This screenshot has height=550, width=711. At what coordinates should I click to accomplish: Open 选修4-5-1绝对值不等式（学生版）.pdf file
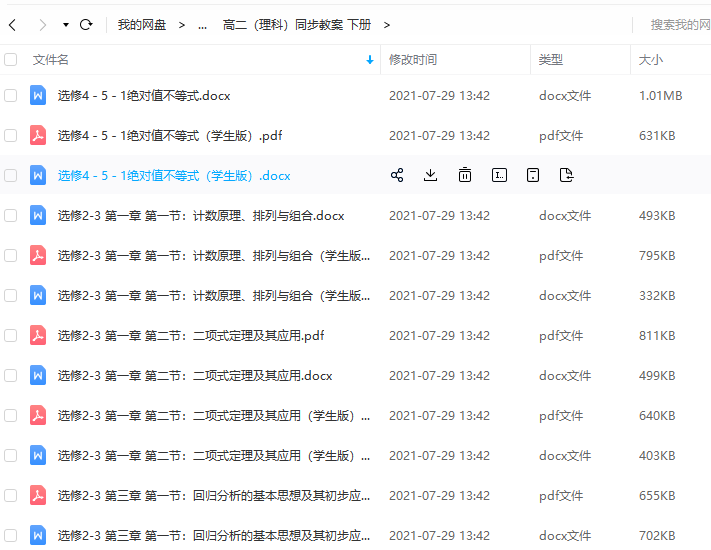(169, 136)
